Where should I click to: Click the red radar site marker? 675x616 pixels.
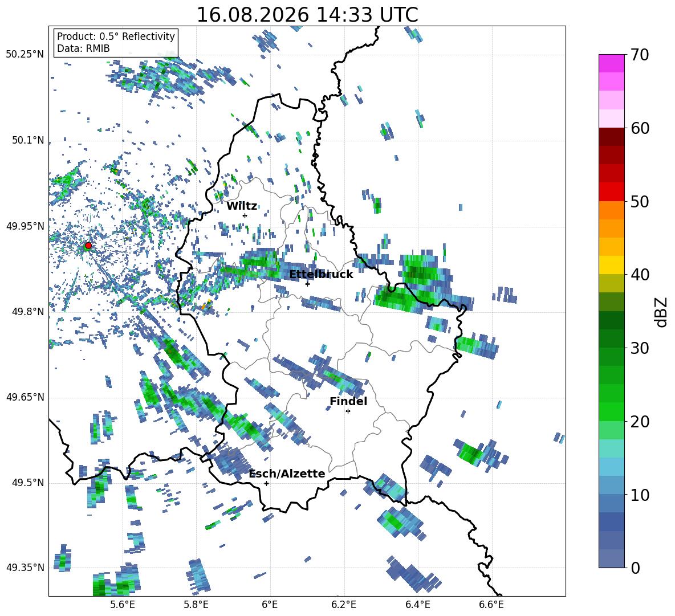(88, 246)
